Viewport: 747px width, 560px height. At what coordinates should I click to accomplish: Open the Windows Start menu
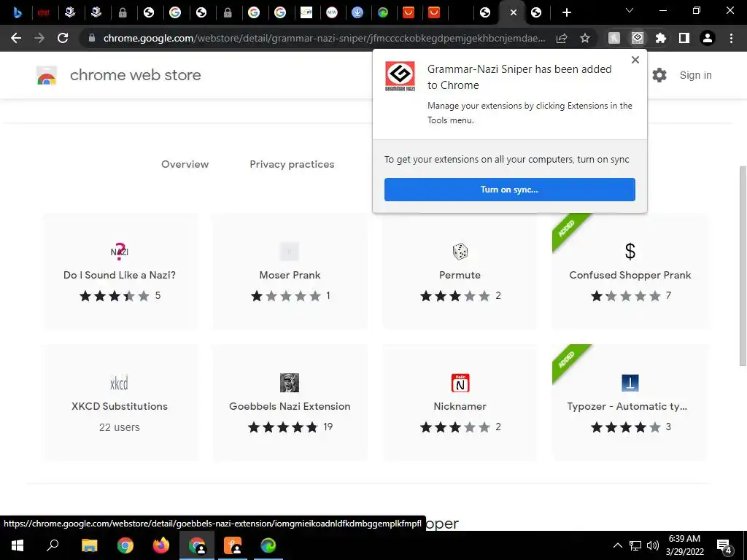18,545
